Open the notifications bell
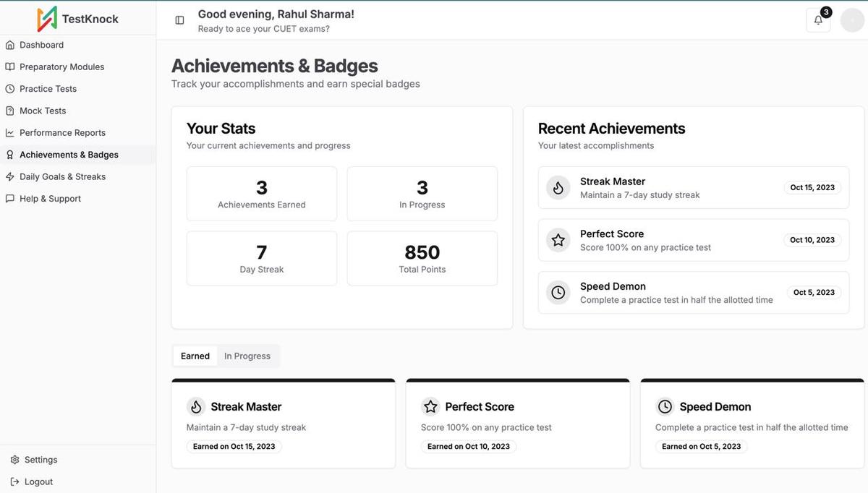868x493 pixels. pos(817,20)
